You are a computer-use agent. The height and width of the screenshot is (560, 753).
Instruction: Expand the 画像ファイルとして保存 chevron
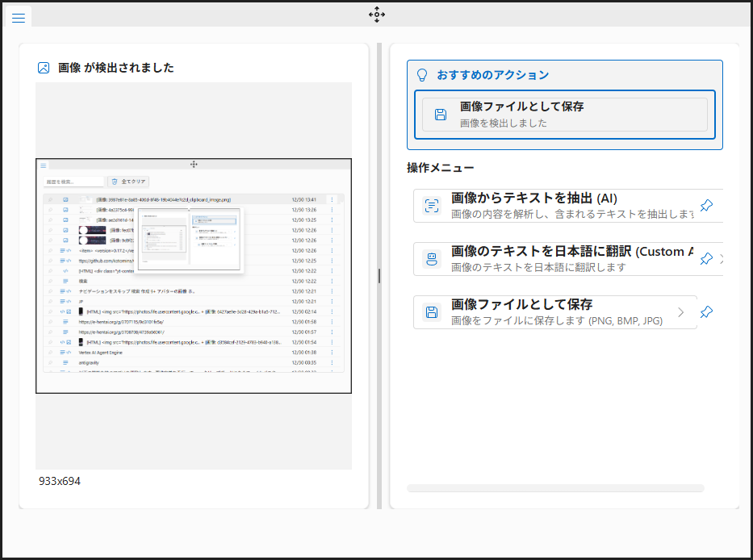(x=680, y=312)
